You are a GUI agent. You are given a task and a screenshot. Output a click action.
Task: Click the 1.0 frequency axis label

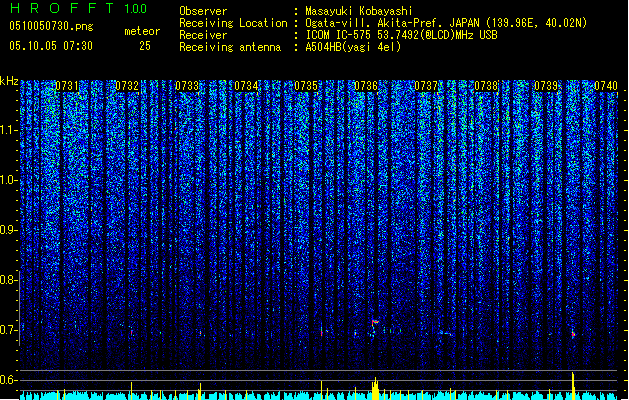click(x=8, y=180)
